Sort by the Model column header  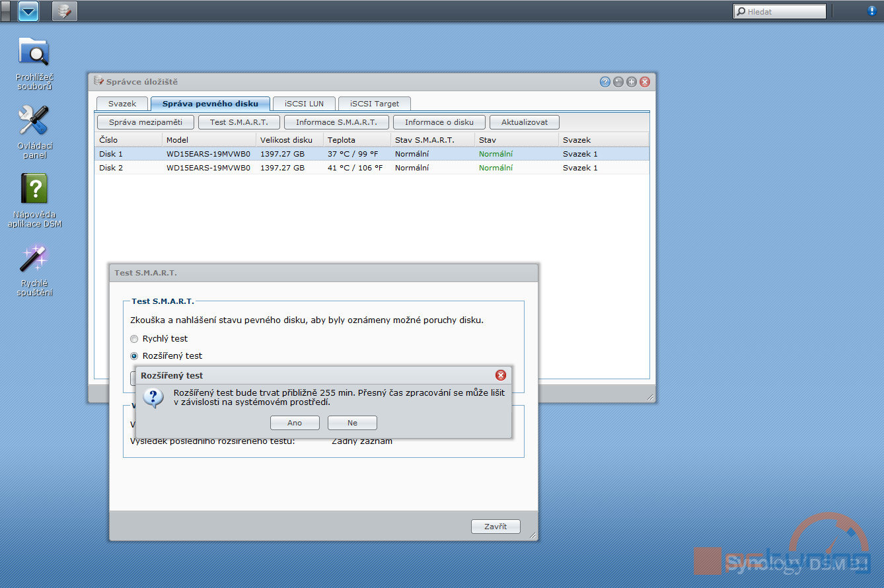tap(209, 140)
